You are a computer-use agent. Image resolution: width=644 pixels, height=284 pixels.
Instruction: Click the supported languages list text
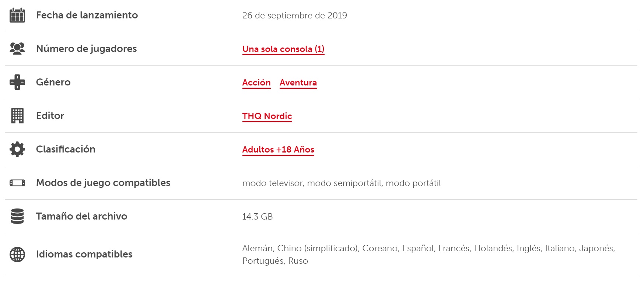tap(429, 255)
